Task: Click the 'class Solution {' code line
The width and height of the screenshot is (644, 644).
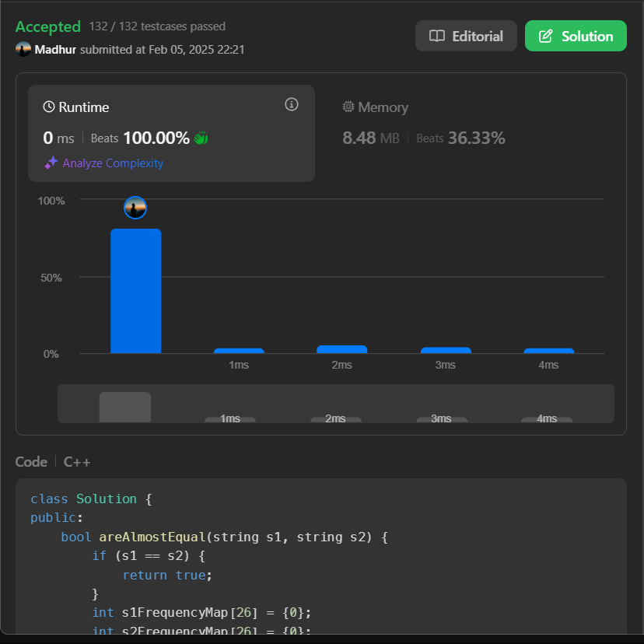Action: pos(91,499)
